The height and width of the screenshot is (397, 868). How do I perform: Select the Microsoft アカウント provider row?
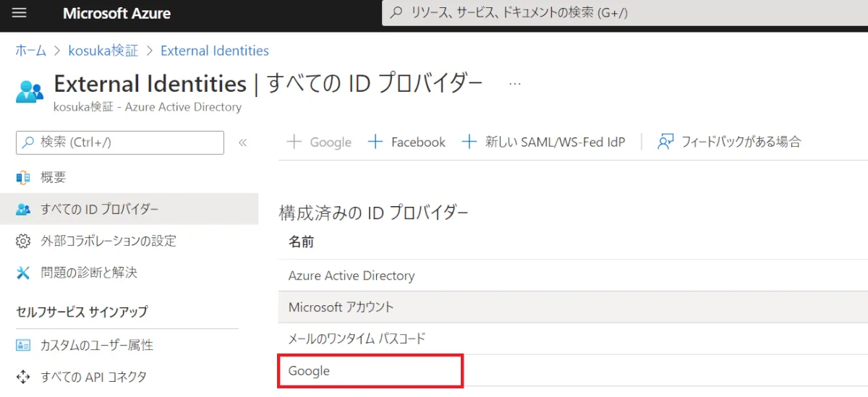341,307
